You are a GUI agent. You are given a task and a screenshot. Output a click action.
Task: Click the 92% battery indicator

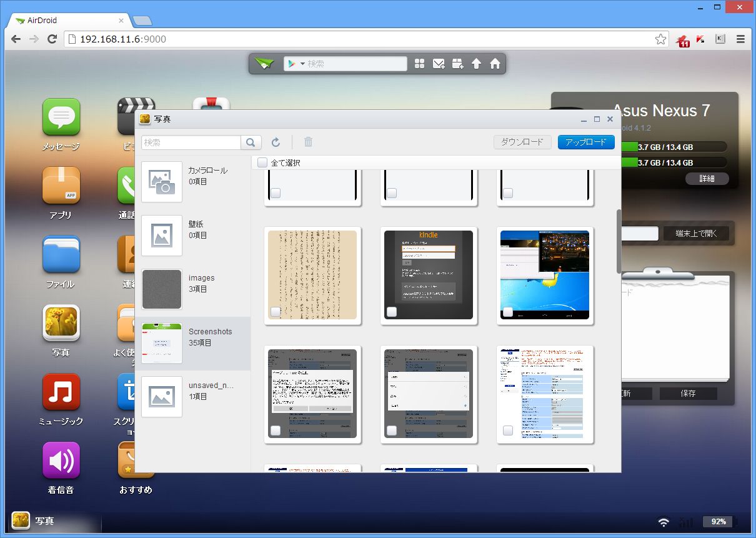718,522
